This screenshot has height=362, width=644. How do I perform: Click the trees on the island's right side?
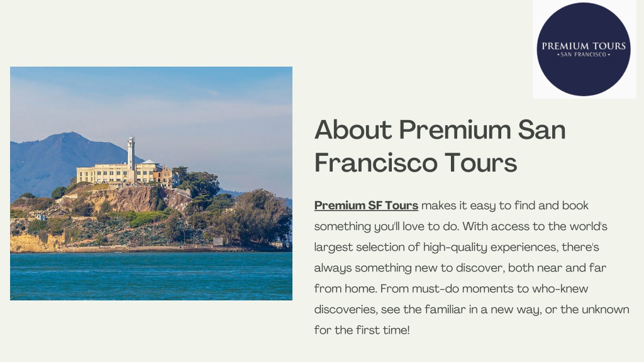(258, 217)
